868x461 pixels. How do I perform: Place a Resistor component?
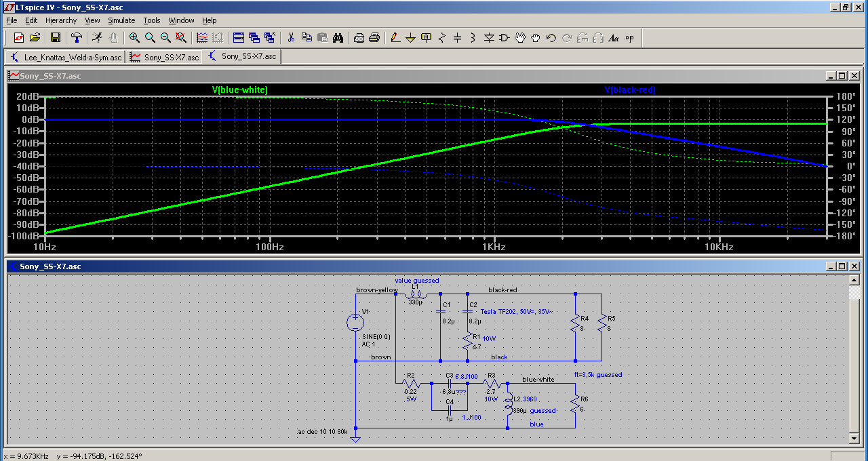(442, 37)
